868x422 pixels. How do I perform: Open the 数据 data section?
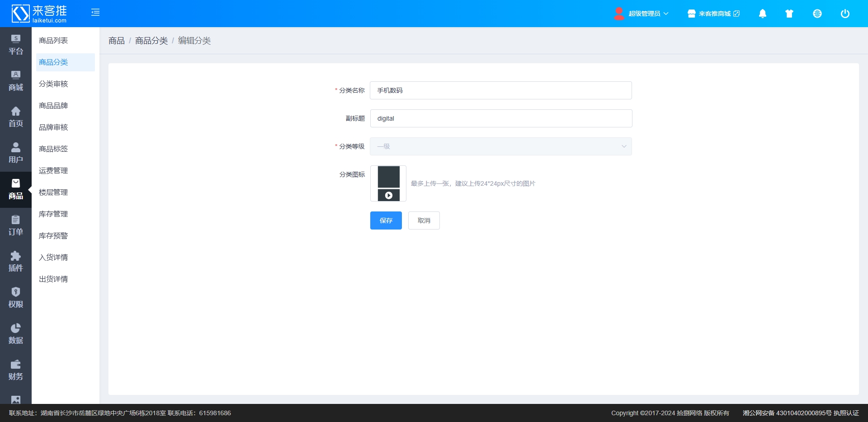[16, 334]
